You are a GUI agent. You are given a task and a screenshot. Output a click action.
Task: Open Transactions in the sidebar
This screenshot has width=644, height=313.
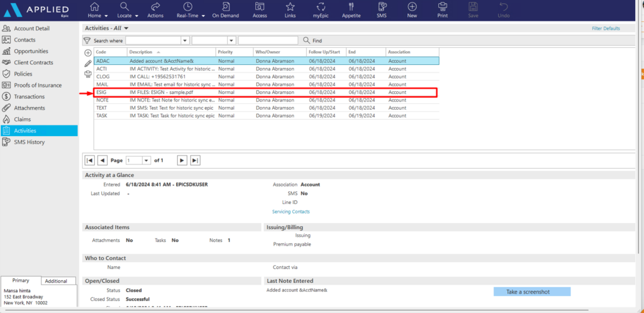tap(29, 96)
